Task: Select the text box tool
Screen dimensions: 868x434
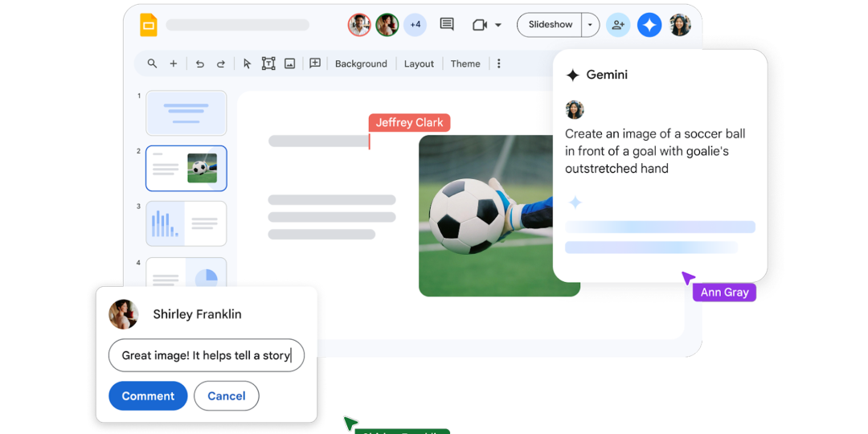Action: point(268,63)
